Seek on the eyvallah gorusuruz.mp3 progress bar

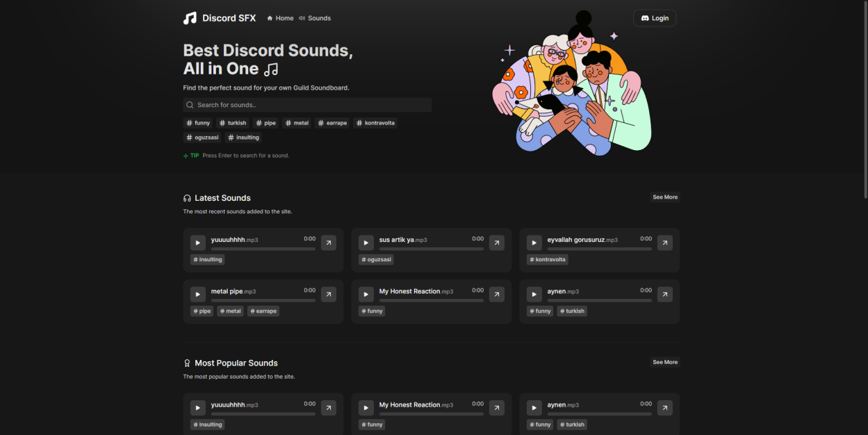[x=600, y=249]
